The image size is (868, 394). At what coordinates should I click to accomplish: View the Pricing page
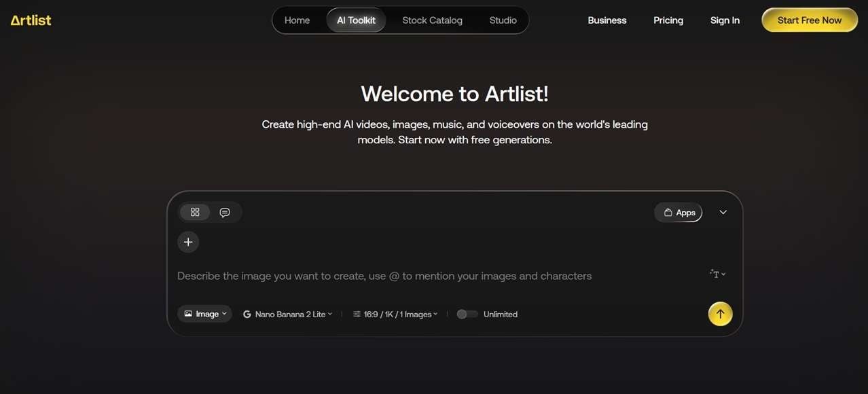coord(668,20)
